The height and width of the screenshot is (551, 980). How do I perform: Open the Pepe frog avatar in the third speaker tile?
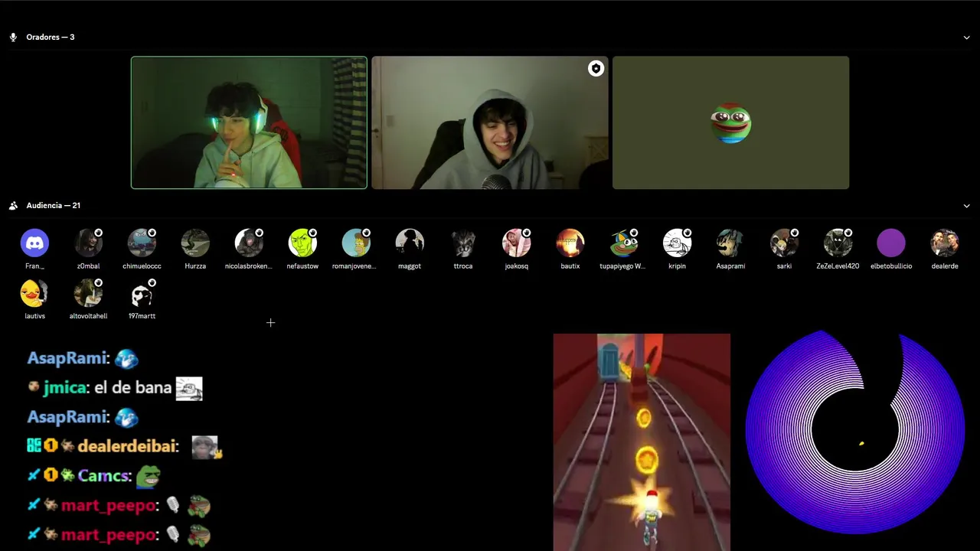[730, 123]
